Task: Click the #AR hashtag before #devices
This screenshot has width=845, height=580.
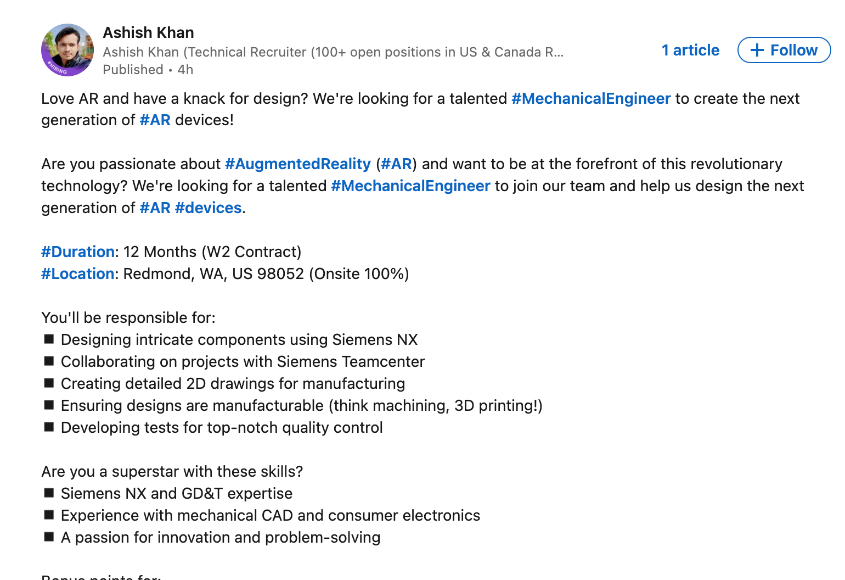Action: pos(155,208)
